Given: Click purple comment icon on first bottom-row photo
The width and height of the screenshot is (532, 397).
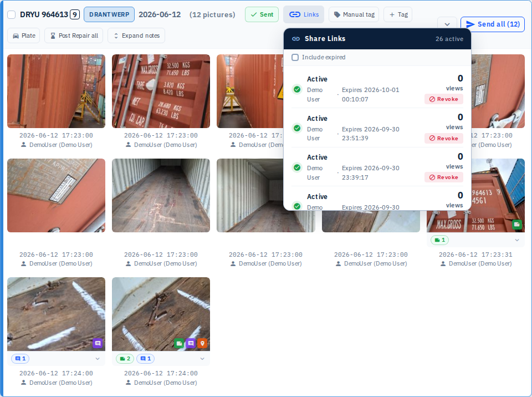Looking at the screenshot, I should click(x=98, y=343).
